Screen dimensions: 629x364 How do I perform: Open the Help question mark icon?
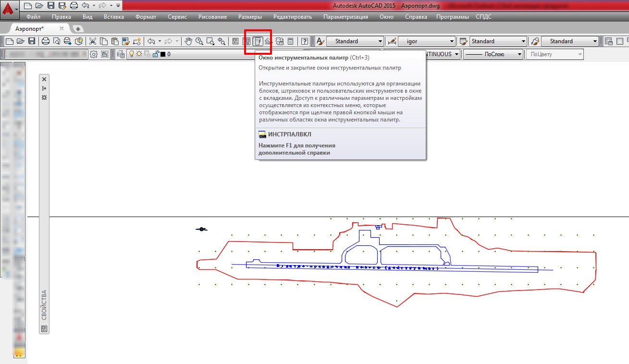point(304,41)
